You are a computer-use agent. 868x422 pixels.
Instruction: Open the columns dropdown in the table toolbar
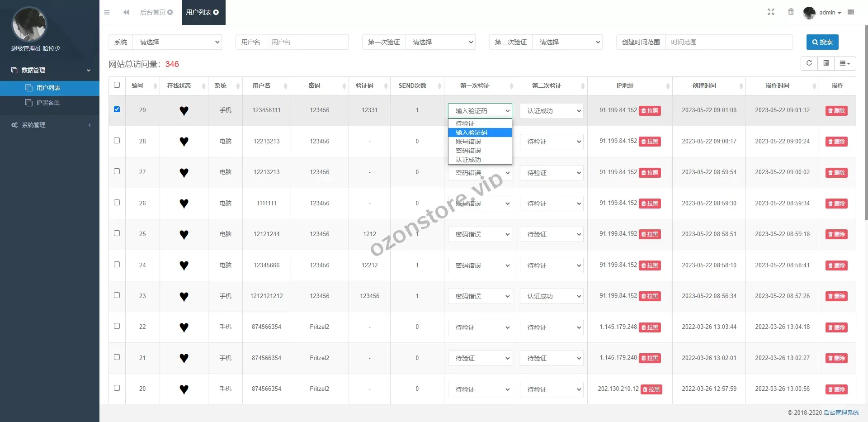844,63
